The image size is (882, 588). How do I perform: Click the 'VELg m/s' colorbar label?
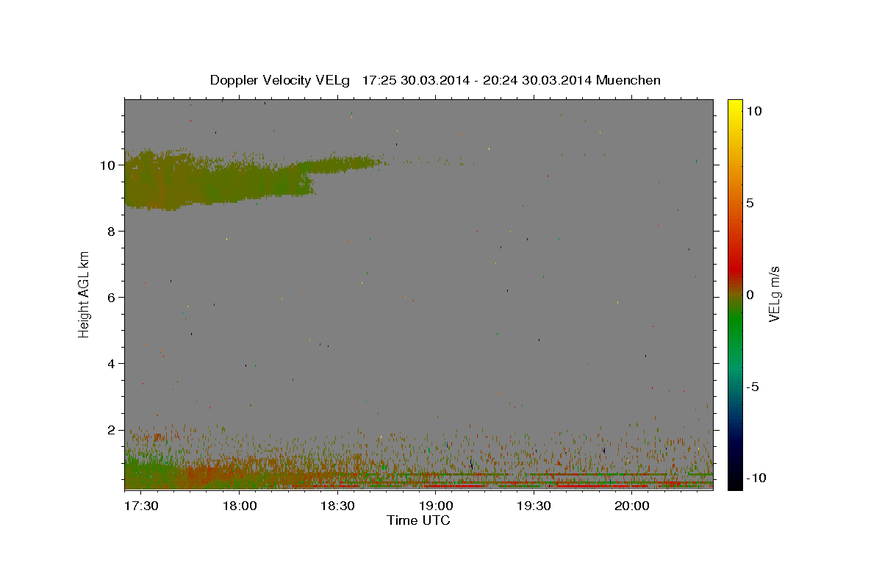click(773, 295)
